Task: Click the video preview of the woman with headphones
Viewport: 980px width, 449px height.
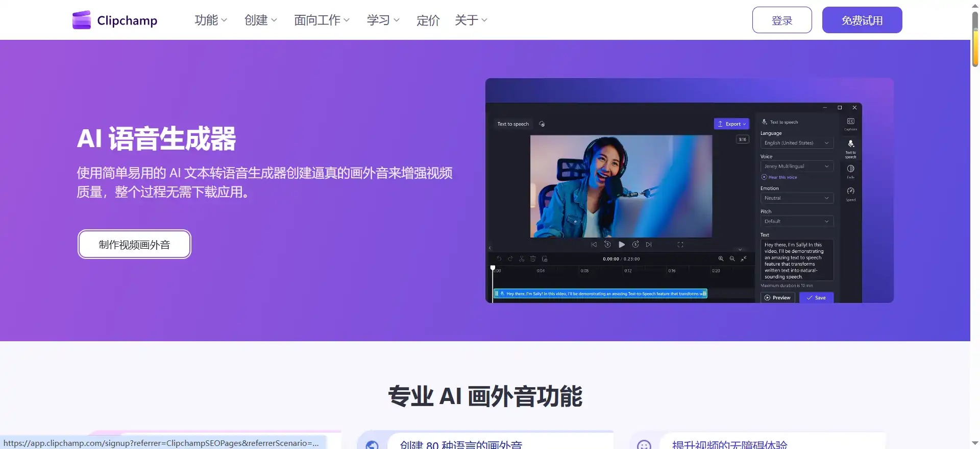Action: click(x=621, y=186)
